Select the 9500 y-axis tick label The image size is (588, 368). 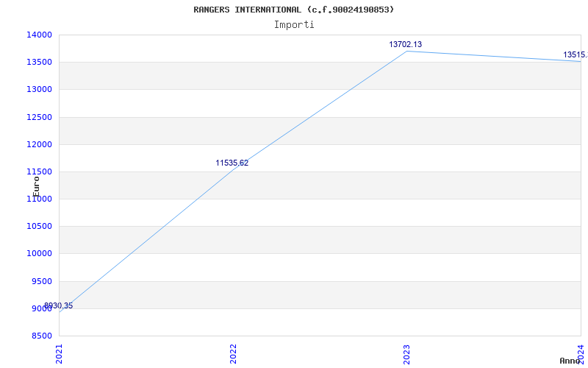coord(41,281)
